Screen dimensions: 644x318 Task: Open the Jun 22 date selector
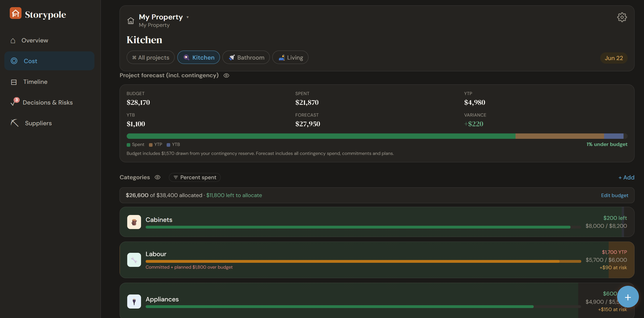pos(614,58)
